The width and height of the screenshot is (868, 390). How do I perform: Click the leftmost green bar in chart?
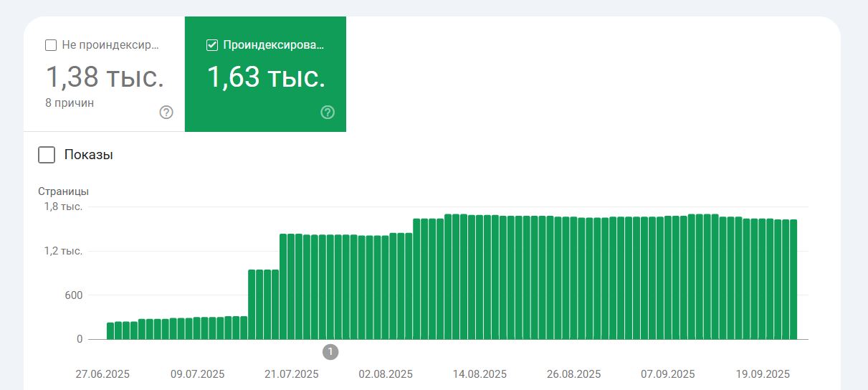pos(110,330)
